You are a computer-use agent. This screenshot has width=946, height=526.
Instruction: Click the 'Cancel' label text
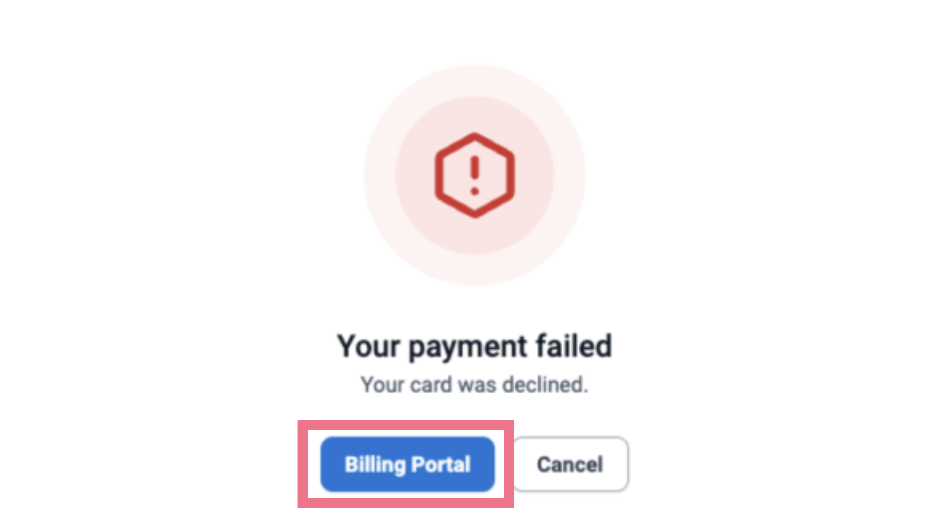pos(570,464)
